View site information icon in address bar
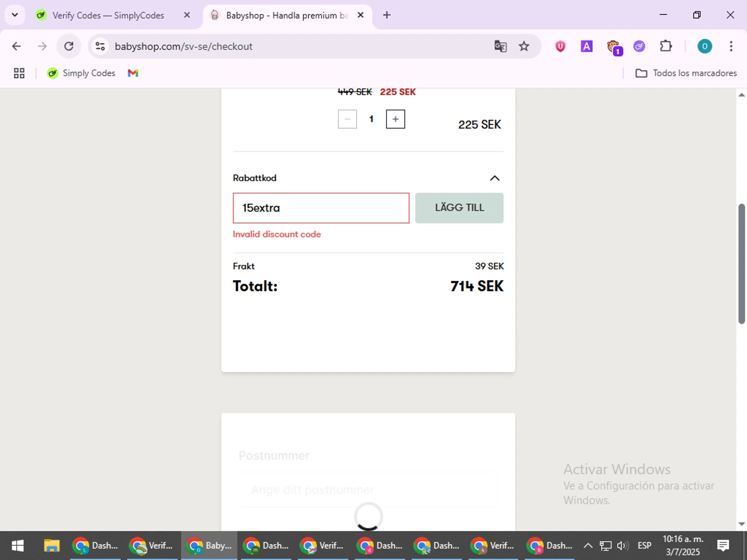 click(x=100, y=46)
